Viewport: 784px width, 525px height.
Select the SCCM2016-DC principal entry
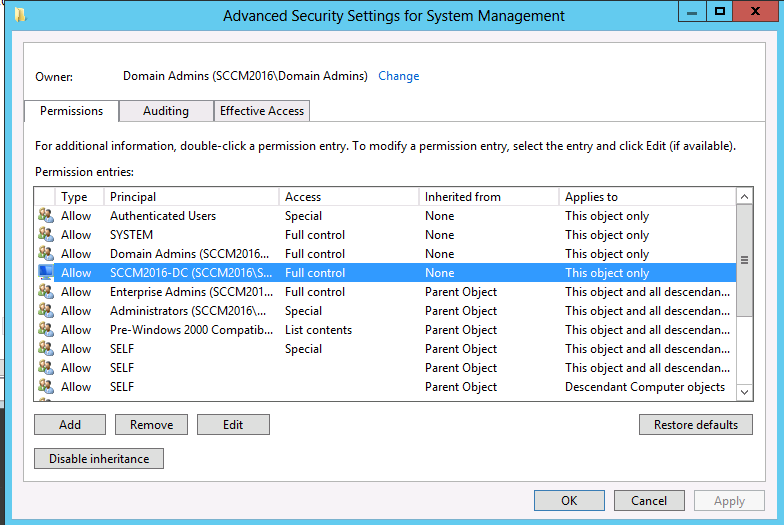click(x=191, y=273)
